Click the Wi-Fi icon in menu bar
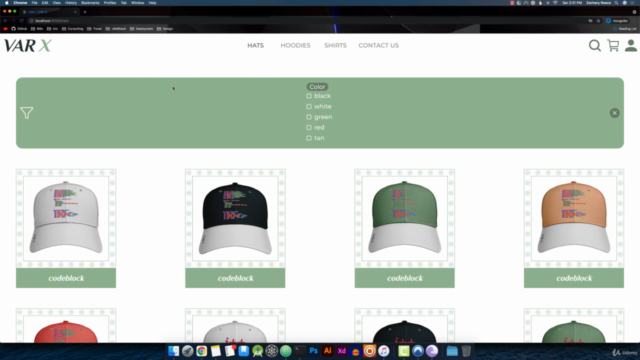 pyautogui.click(x=555, y=3)
